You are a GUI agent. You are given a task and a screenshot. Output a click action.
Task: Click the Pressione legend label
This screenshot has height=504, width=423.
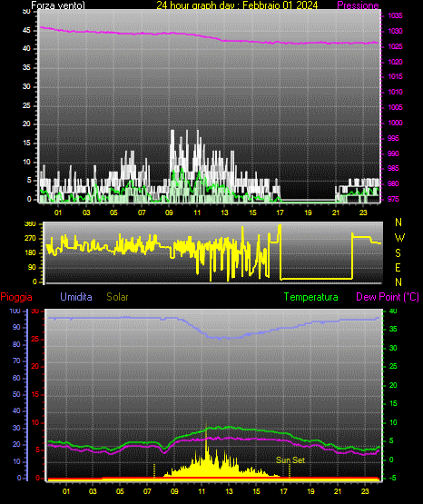(358, 5)
